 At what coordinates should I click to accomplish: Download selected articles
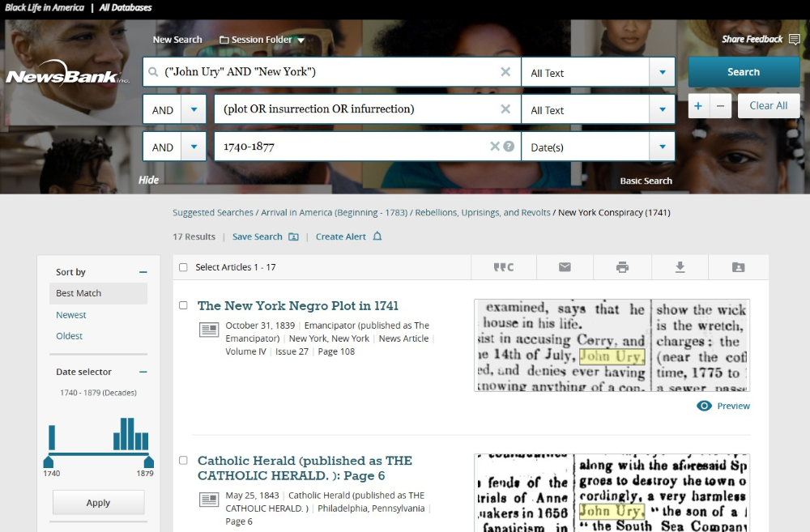pyautogui.click(x=680, y=266)
